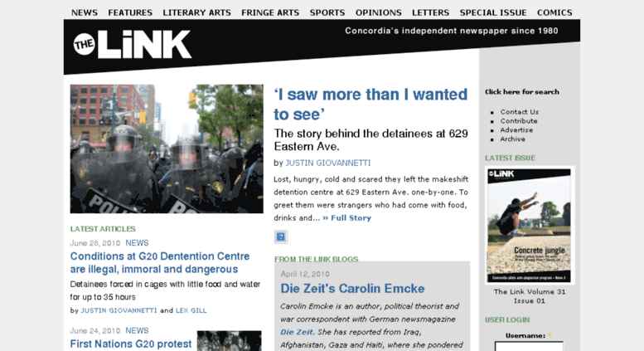Click the Full Story link

coord(347,218)
